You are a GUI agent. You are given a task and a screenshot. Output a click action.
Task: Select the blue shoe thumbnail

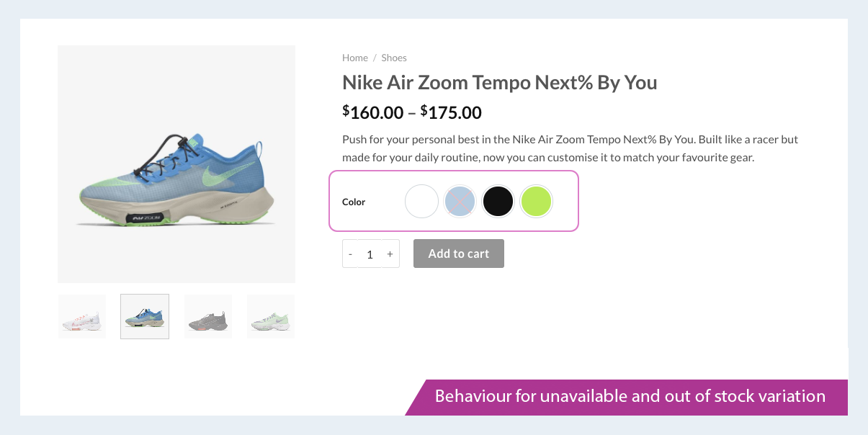tap(145, 317)
